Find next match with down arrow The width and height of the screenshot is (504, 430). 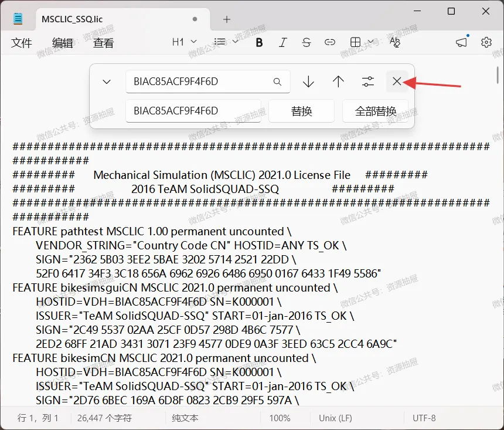308,82
